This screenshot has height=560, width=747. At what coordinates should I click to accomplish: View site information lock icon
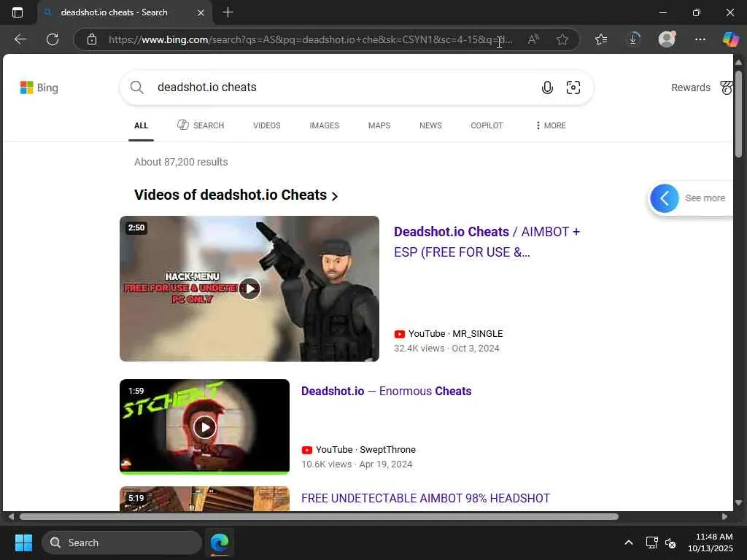[92, 39]
